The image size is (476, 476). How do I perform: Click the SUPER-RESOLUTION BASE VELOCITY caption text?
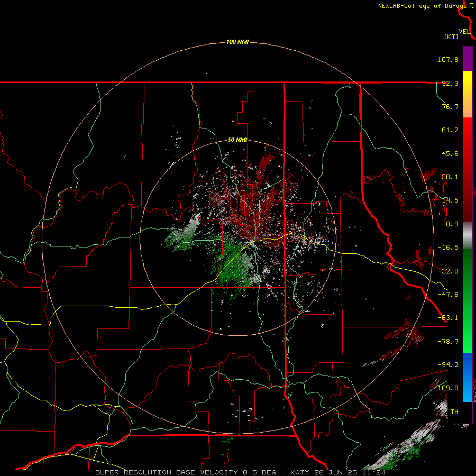167,472
